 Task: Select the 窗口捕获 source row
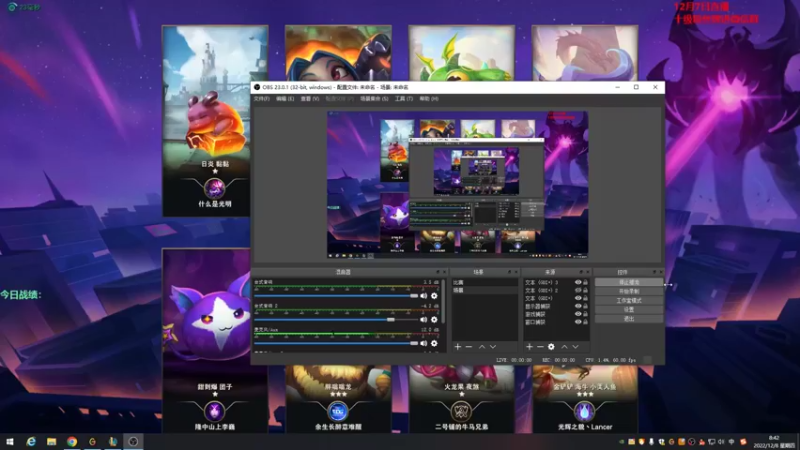(x=556, y=322)
